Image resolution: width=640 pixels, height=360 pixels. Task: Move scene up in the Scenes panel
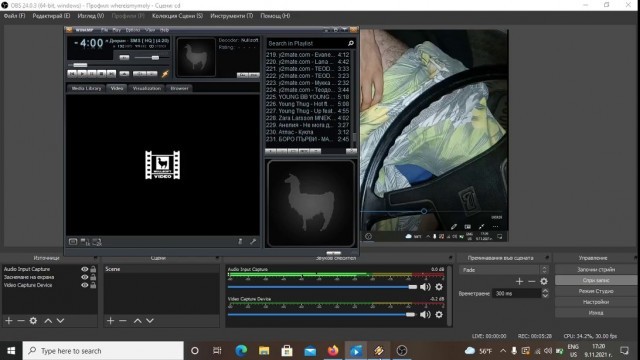coord(138,321)
